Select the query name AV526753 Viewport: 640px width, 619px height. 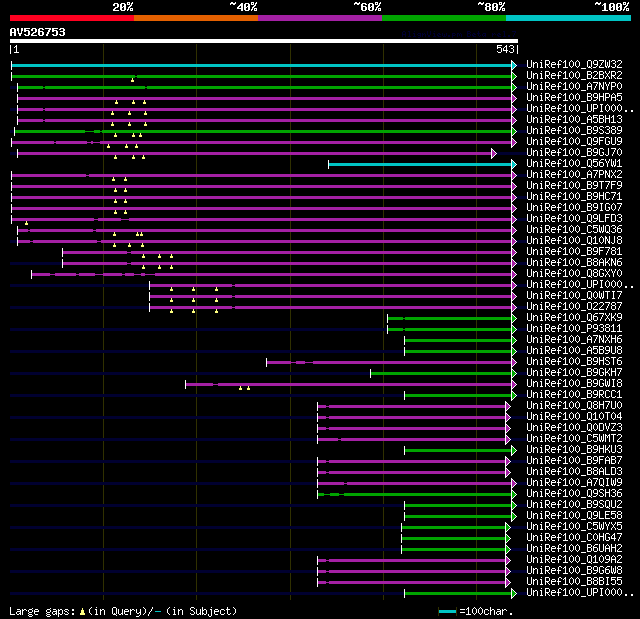tap(38, 32)
